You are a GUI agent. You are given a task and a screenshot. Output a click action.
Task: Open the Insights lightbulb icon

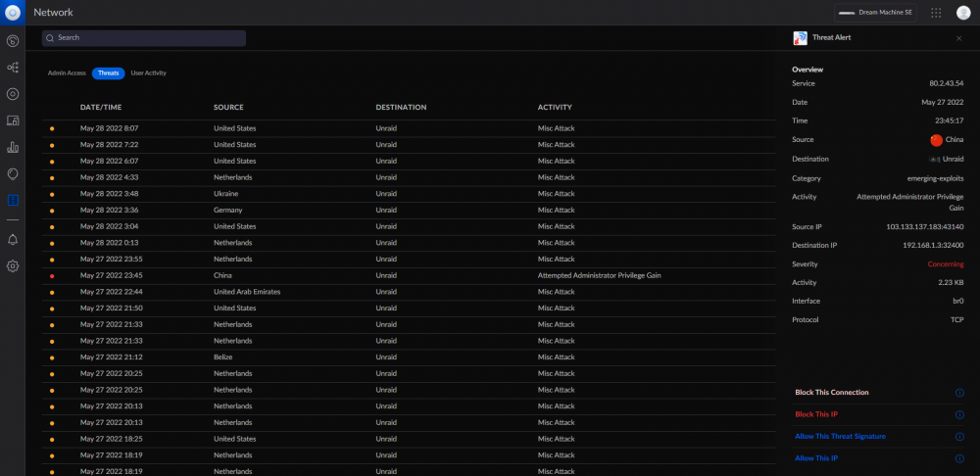(13, 173)
